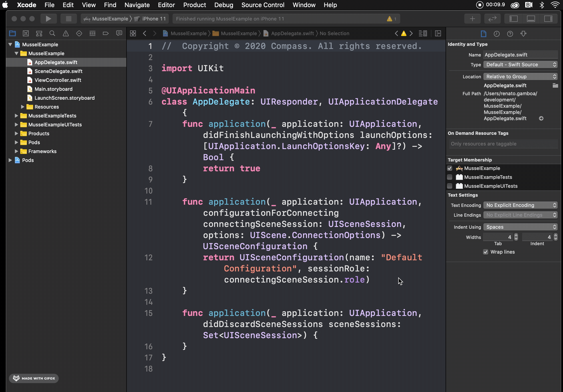Expand the Resources folder

[x=22, y=107]
